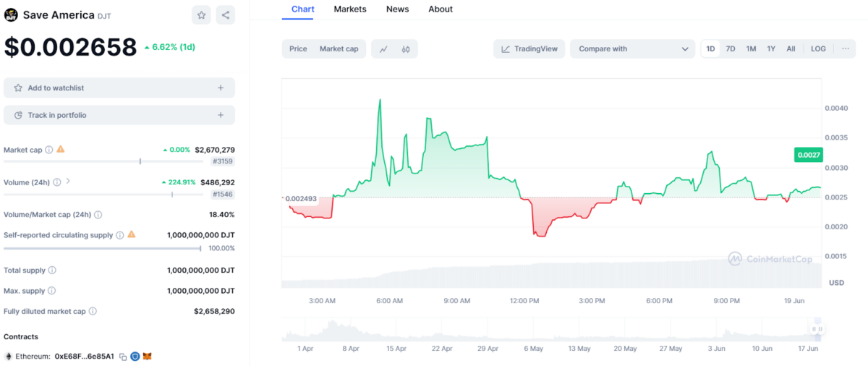This screenshot has height=366, width=868.
Task: Click the green 0.0027 price label on chart
Action: [808, 154]
